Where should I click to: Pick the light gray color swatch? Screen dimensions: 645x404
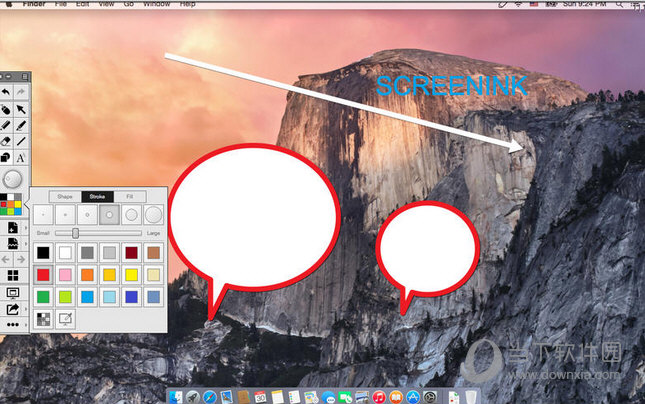click(109, 253)
